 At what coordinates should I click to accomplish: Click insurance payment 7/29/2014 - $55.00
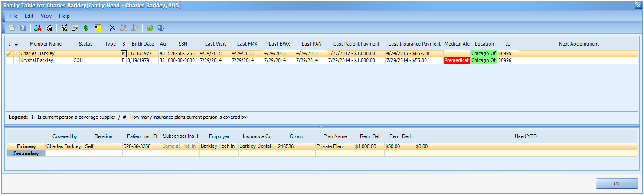click(414, 61)
